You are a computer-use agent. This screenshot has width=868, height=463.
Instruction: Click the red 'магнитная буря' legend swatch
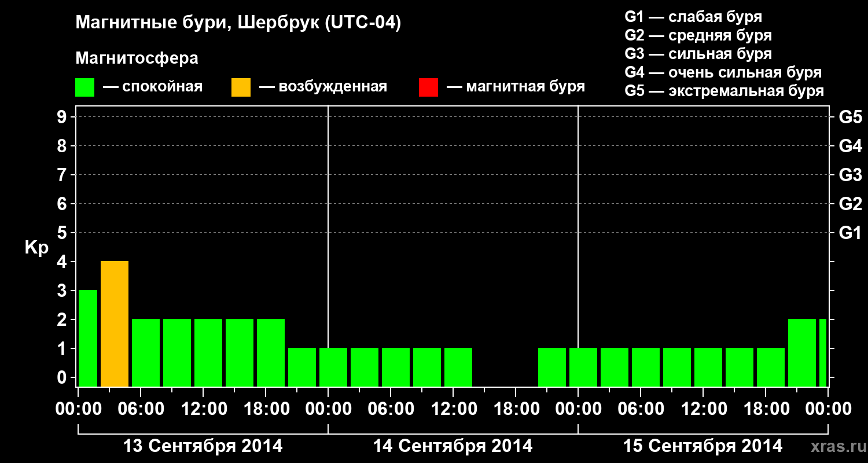click(x=428, y=87)
